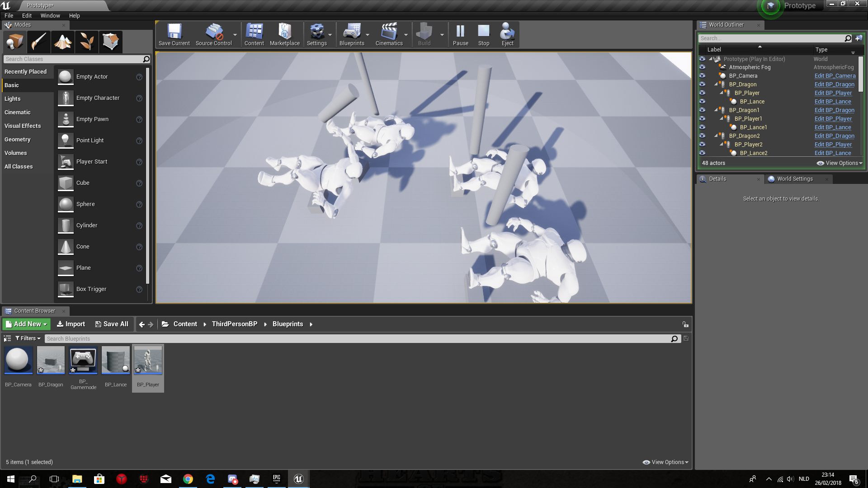Toggle visibility of BP_Lance actor

click(702, 102)
